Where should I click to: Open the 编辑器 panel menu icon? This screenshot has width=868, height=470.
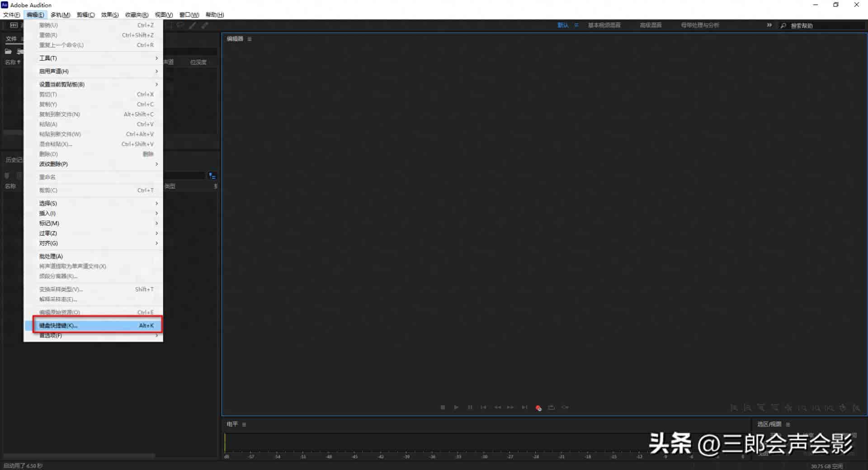(250, 39)
